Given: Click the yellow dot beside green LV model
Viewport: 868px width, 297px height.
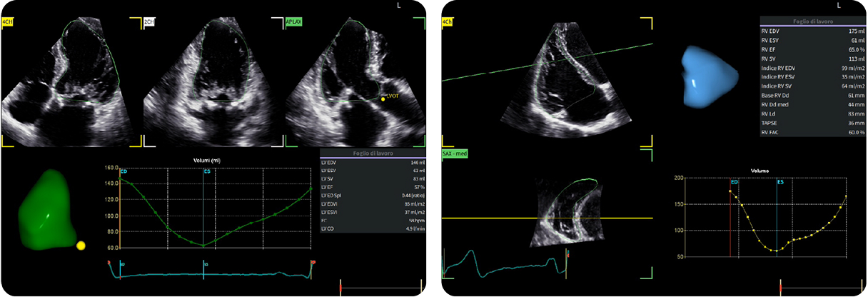Looking at the screenshot, I should [81, 246].
